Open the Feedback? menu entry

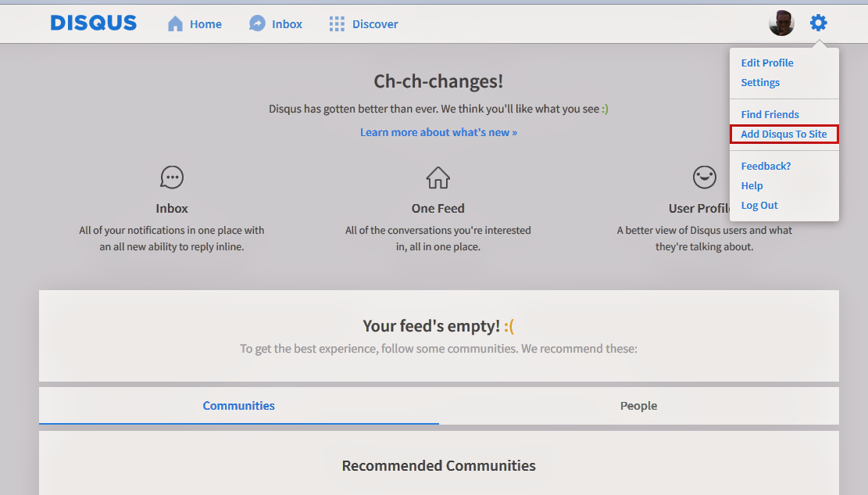[766, 167]
